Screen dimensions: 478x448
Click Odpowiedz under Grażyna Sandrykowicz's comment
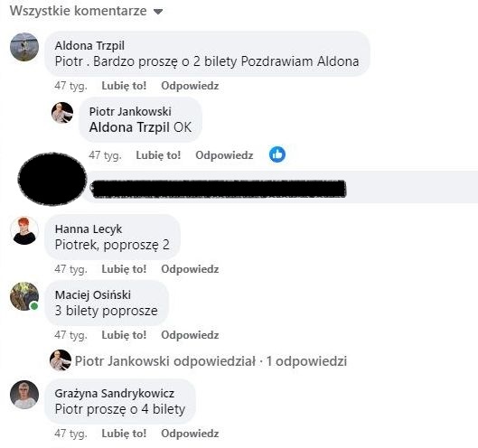190,434
